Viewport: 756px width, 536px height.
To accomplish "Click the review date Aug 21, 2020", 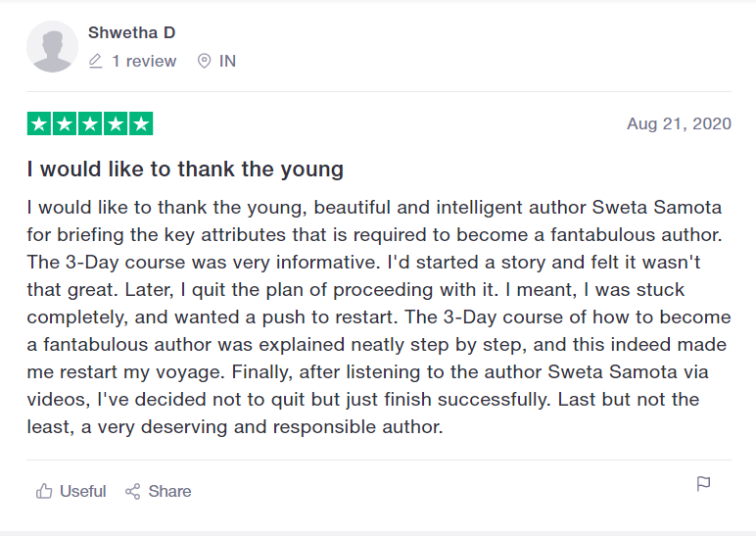I will pos(679,124).
